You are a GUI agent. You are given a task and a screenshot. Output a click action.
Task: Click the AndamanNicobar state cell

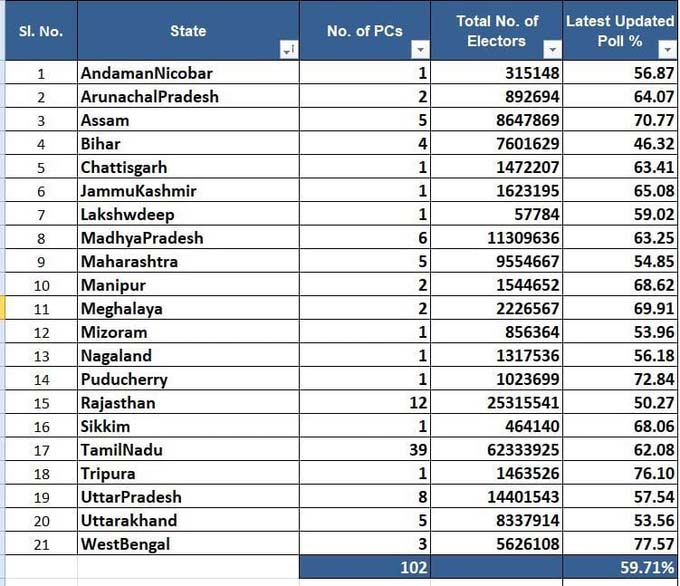point(187,73)
